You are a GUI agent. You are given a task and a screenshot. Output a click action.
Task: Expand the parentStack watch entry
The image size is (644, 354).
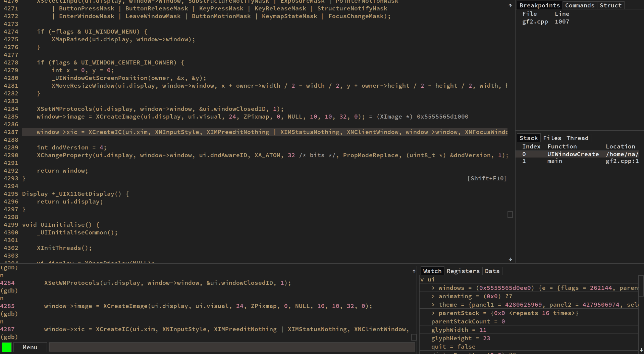pos(433,313)
